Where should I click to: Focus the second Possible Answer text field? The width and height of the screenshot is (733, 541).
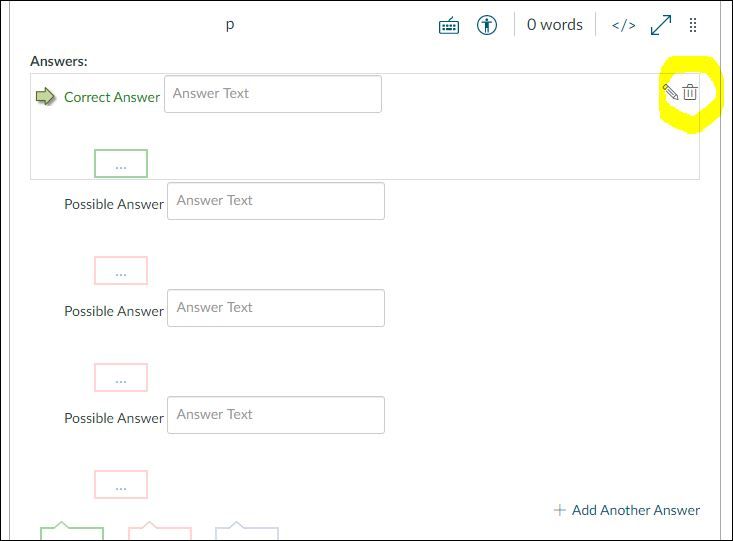(x=275, y=308)
